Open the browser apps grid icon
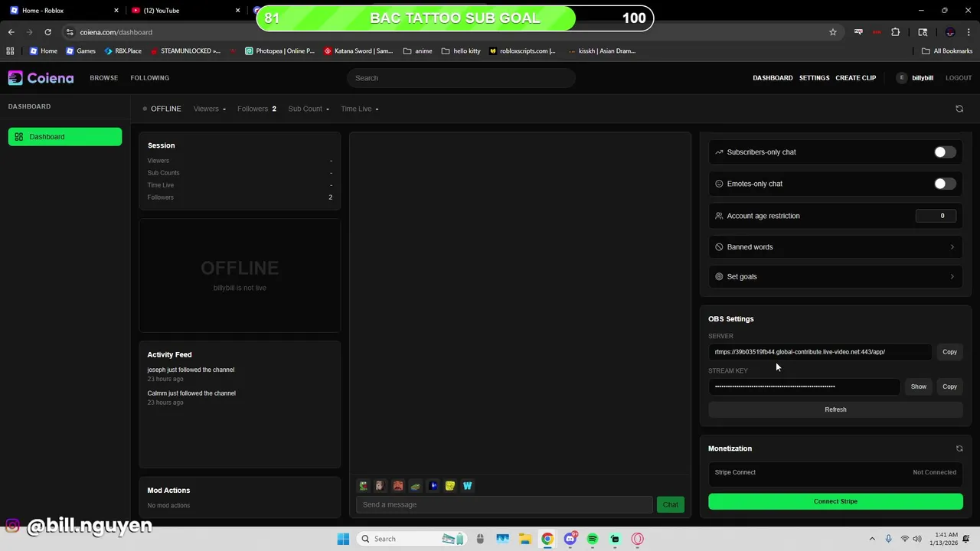Viewport: 980px width, 551px height. [x=10, y=51]
